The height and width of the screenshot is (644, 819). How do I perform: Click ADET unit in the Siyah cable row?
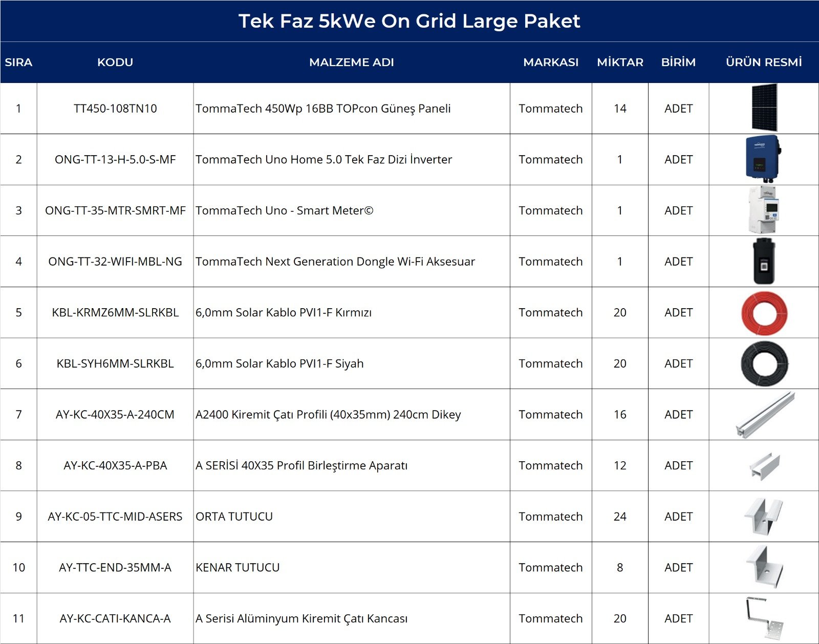tap(678, 363)
